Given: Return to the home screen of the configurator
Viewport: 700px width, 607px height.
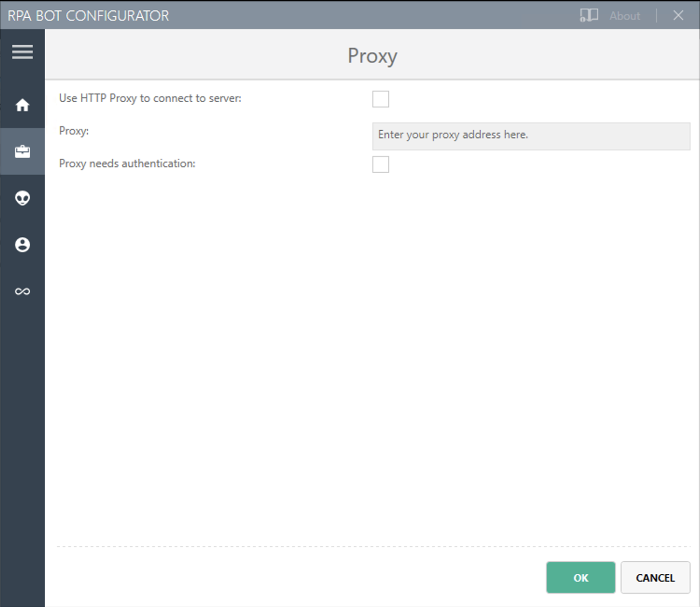Looking at the screenshot, I should [22, 105].
